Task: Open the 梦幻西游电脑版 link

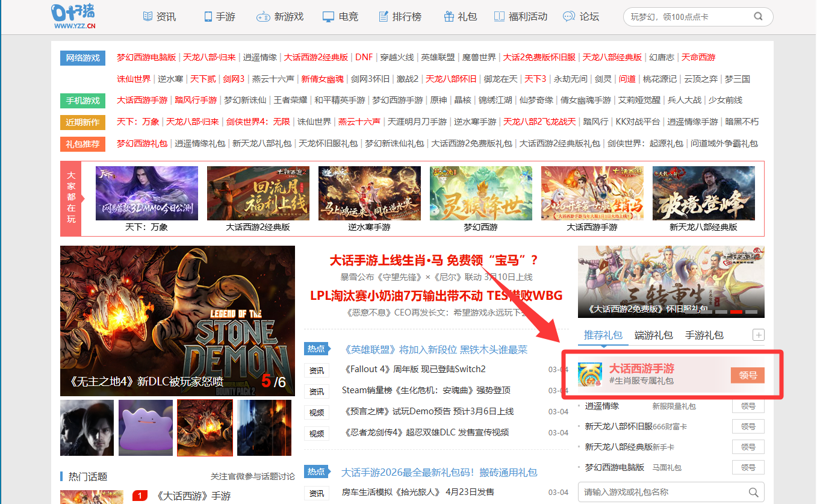Action: (x=146, y=58)
